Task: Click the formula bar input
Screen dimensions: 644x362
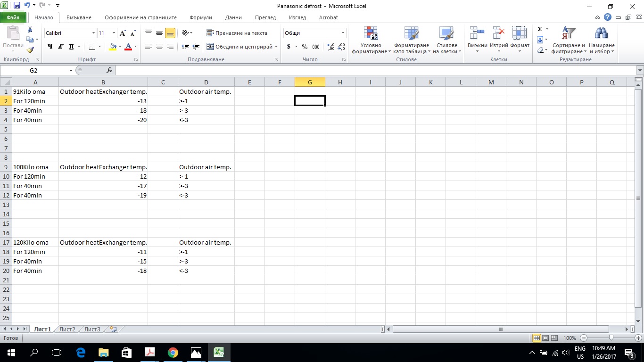Action: click(x=376, y=70)
